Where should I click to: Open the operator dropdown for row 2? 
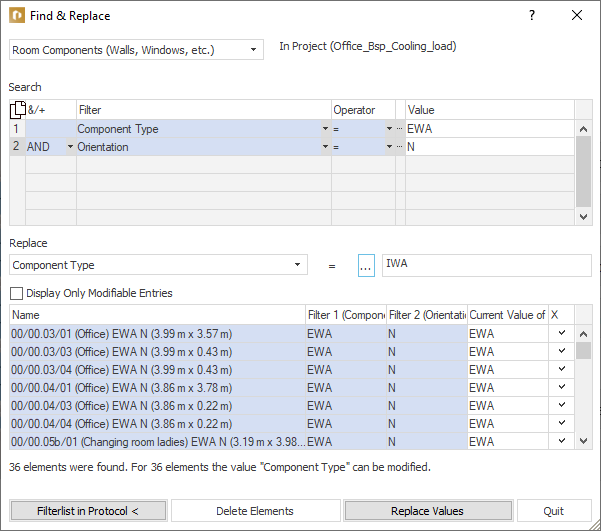pos(389,147)
